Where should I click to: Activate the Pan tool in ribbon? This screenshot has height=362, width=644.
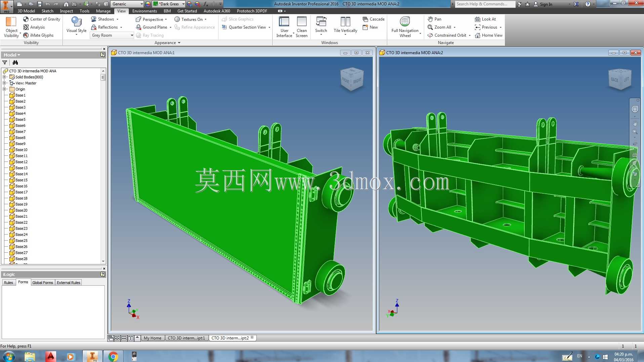tap(434, 19)
